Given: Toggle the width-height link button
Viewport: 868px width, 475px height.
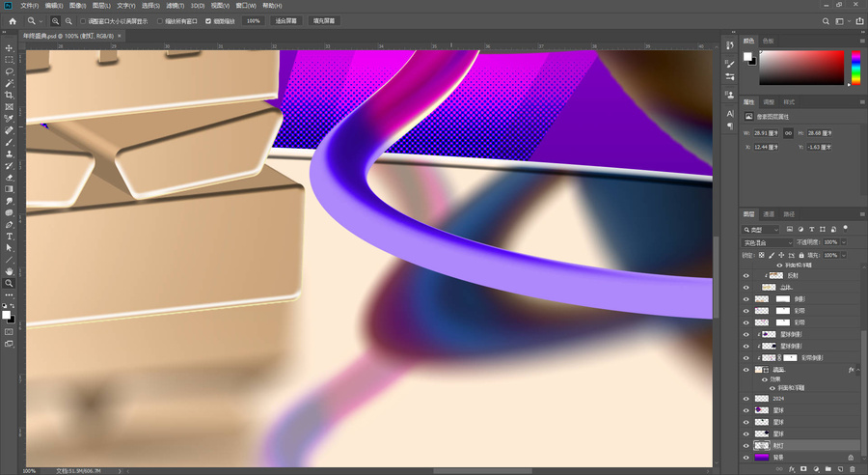Looking at the screenshot, I should 788,133.
